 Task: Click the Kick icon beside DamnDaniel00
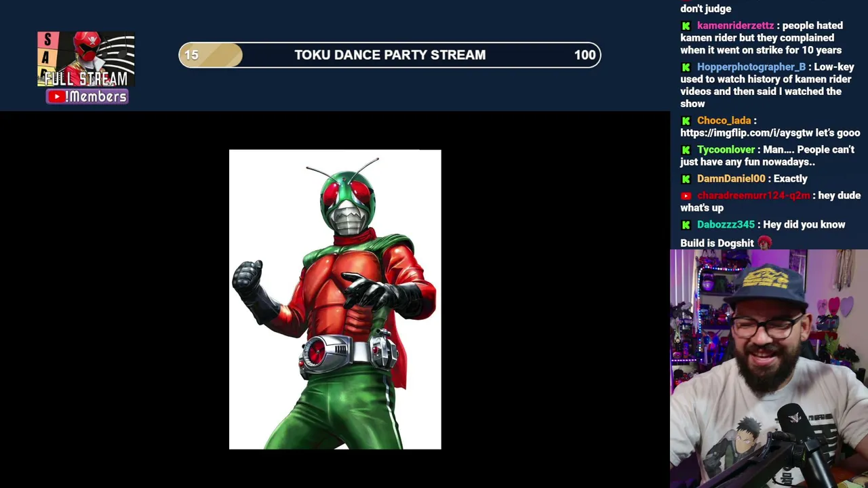click(686, 179)
